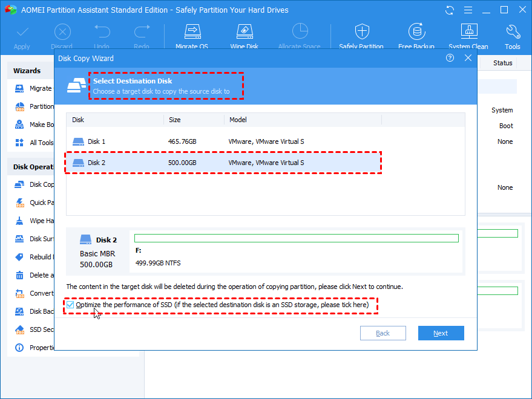Click the Delete all partitions sidebar icon
The width and height of the screenshot is (532, 399).
20,275
